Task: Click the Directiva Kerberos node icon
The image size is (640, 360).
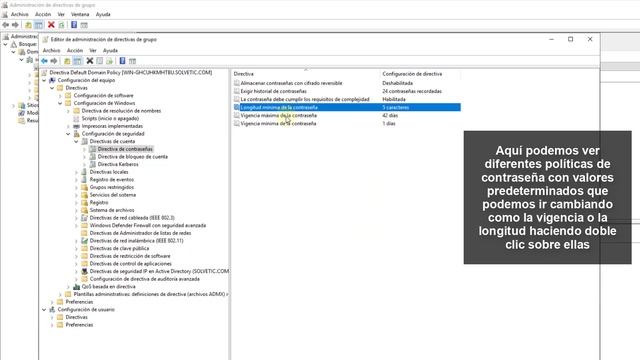Action: point(93,164)
